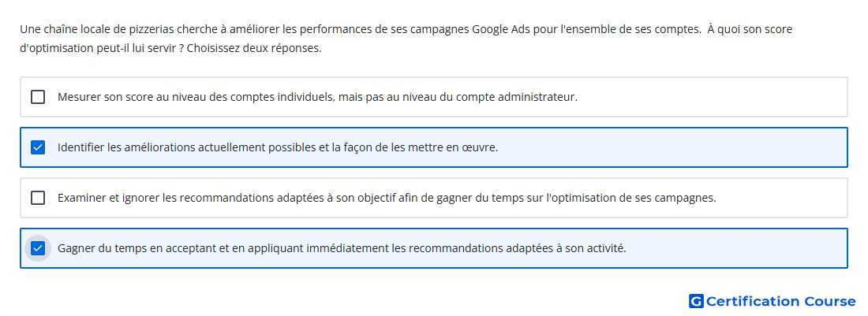Click blank area of first answer card
This screenshot has height=316, width=868.
(714, 97)
